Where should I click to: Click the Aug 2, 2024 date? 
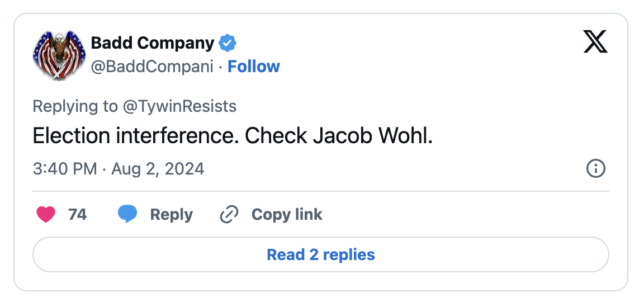158,168
